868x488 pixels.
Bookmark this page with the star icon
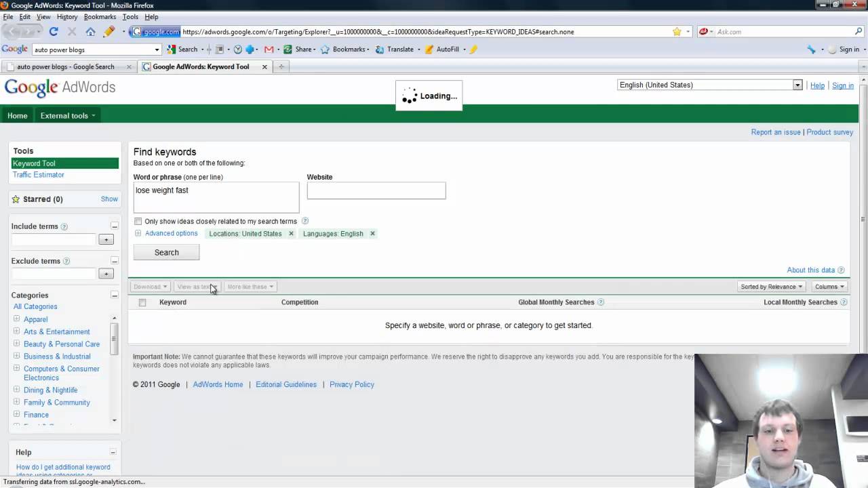coord(677,31)
